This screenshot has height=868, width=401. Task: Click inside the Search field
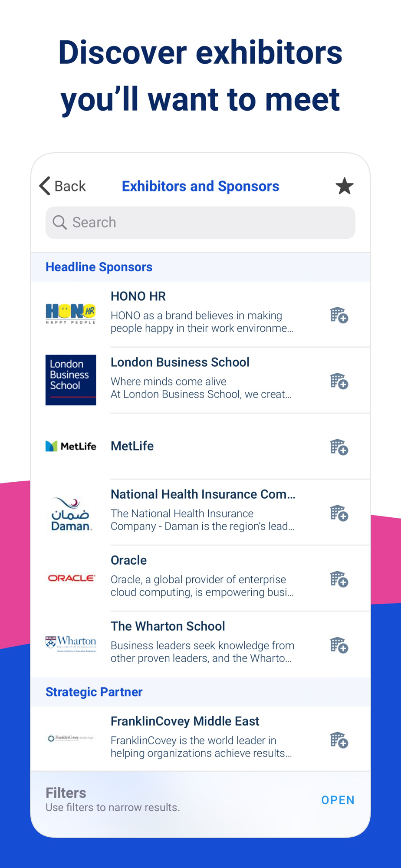[x=200, y=223]
